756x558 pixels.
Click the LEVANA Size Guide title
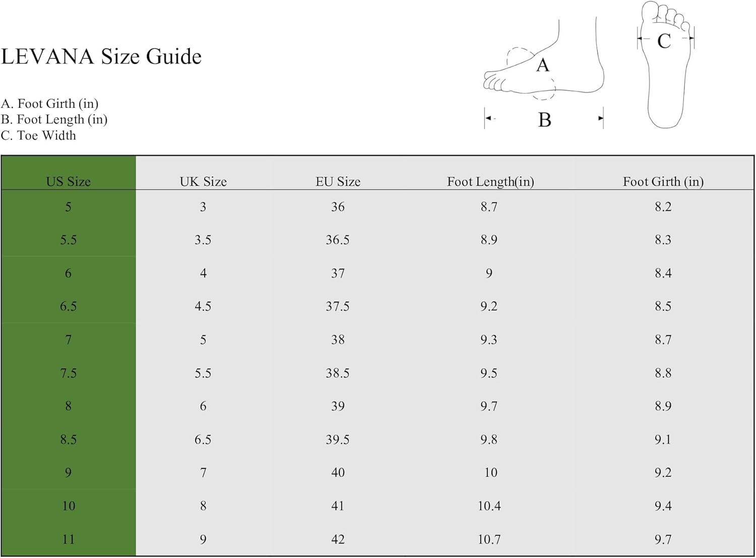click(x=101, y=56)
